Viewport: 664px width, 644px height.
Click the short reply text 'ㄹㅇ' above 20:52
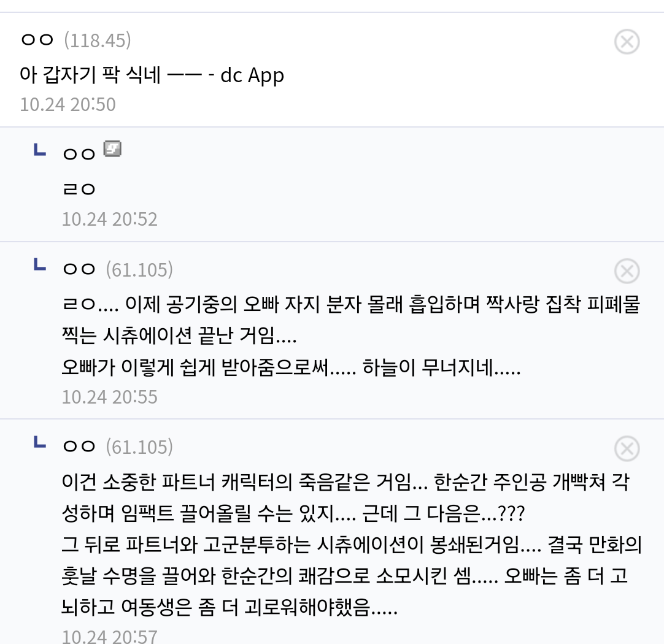(x=79, y=190)
